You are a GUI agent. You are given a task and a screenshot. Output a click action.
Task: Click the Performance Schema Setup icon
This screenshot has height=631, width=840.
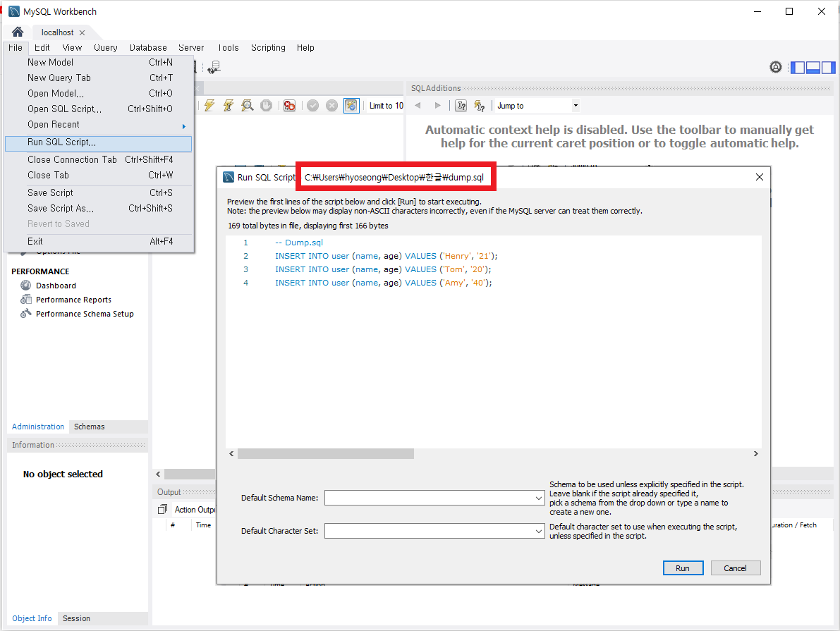click(25, 313)
